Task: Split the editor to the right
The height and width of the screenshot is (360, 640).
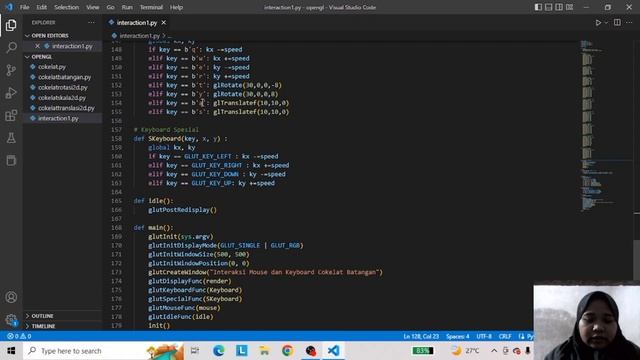Action: [617, 23]
